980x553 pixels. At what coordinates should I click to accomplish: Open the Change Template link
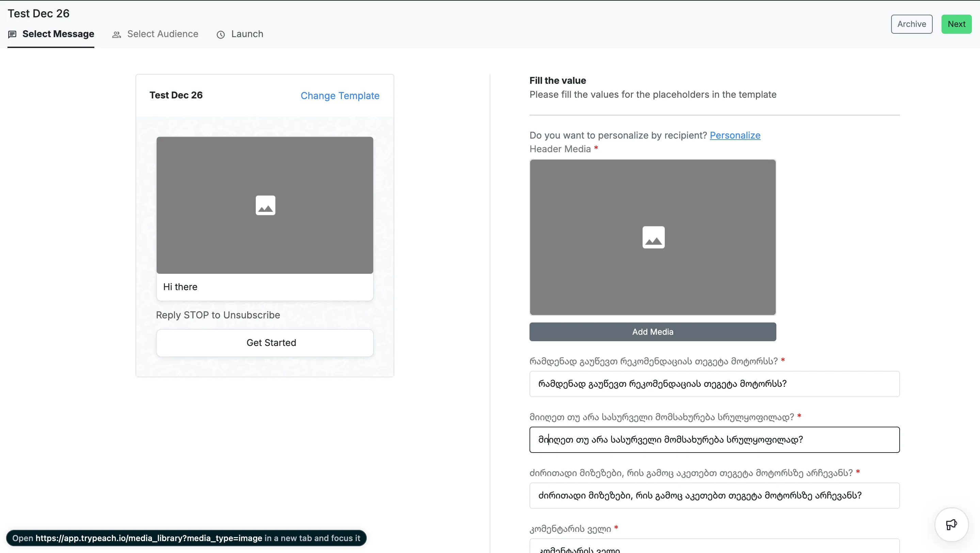click(x=340, y=95)
